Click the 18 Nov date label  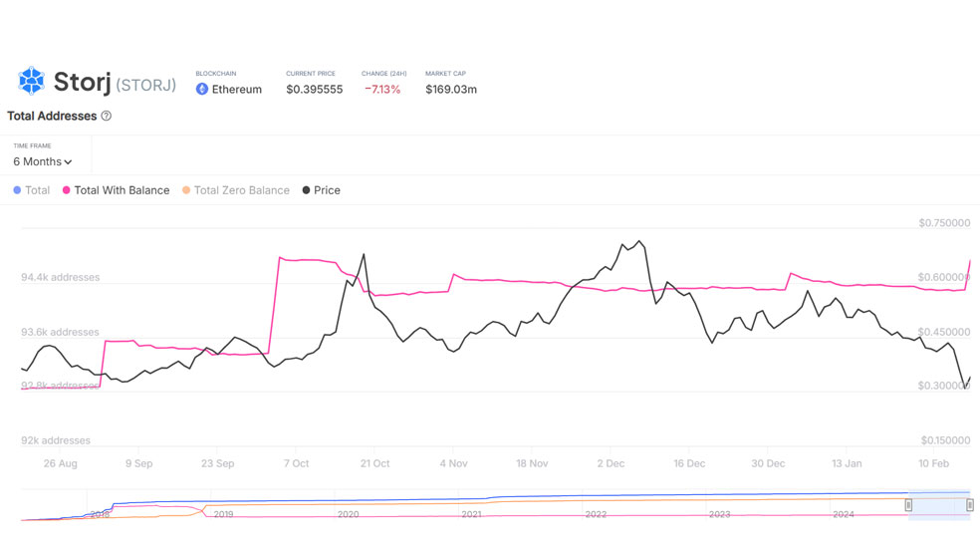[x=532, y=463]
